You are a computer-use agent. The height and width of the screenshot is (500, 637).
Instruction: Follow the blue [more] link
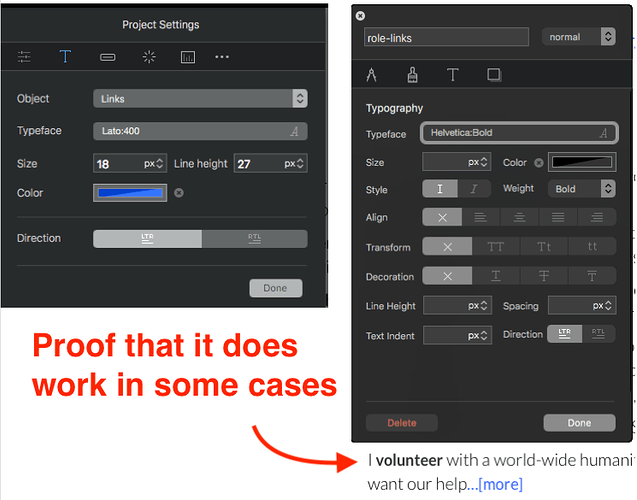tap(500, 484)
